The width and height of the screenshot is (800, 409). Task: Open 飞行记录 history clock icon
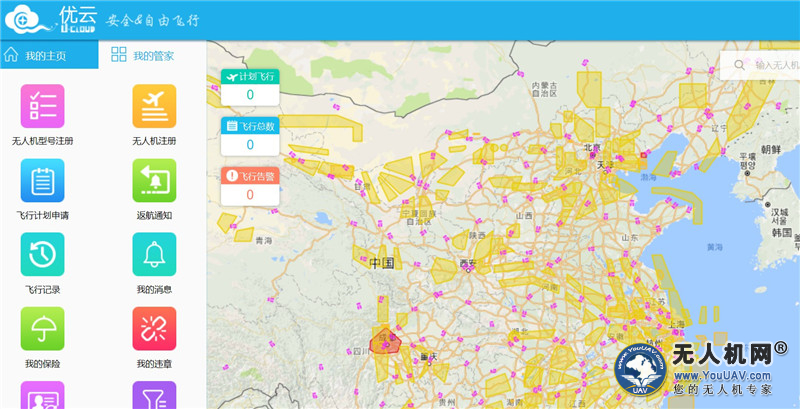pos(42,254)
